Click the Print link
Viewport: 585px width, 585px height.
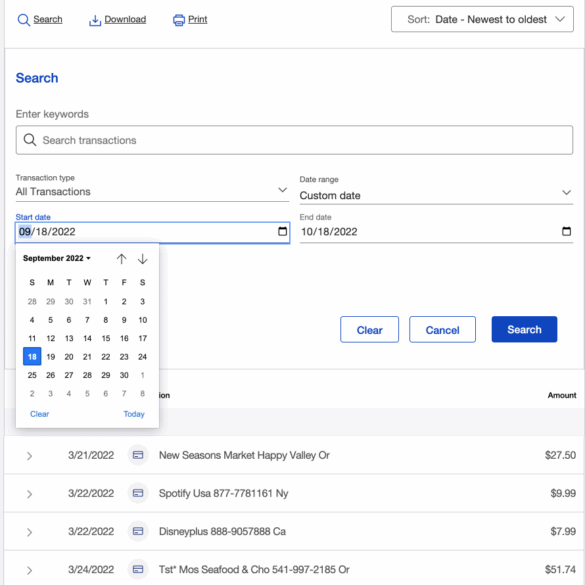[x=197, y=19]
